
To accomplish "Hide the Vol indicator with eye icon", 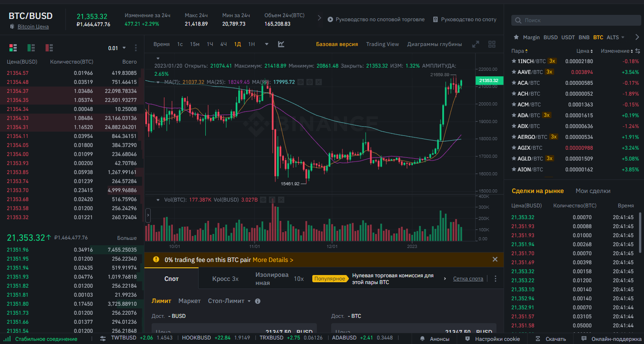I will 264,200.
